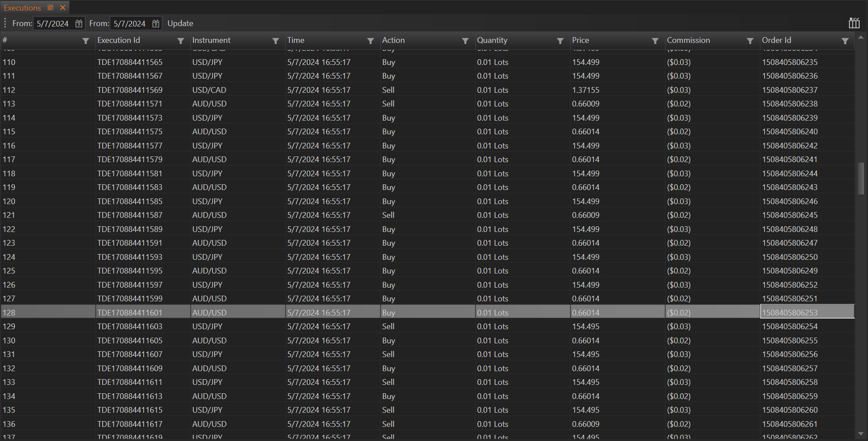Open filter for Action column

pos(465,41)
